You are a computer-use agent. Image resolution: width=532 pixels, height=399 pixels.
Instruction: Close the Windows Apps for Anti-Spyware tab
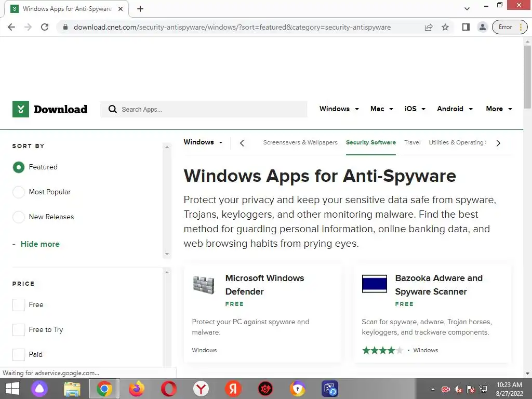pos(121,9)
